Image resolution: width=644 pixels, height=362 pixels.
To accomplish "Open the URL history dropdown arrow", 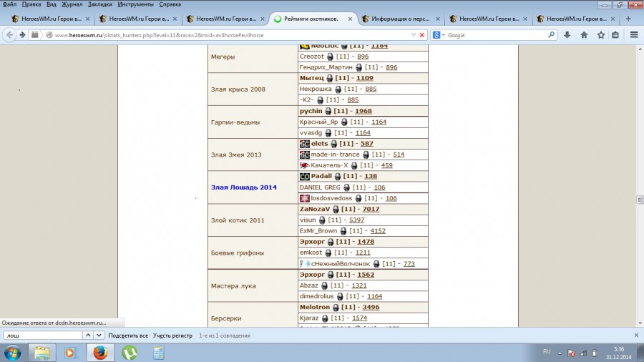I will tap(414, 35).
